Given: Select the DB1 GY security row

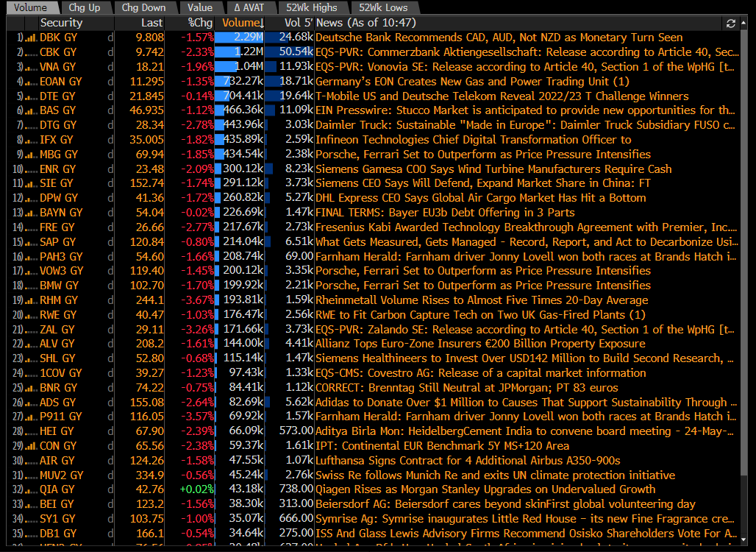Looking at the screenshot, I should 374,534.
